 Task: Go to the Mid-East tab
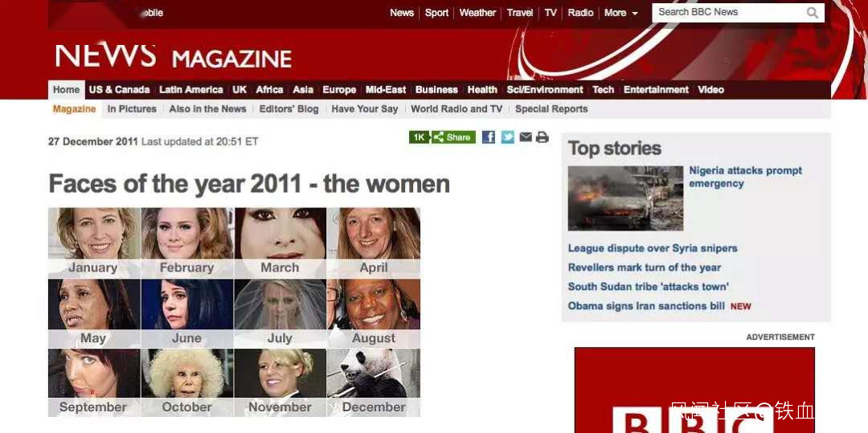click(x=386, y=90)
